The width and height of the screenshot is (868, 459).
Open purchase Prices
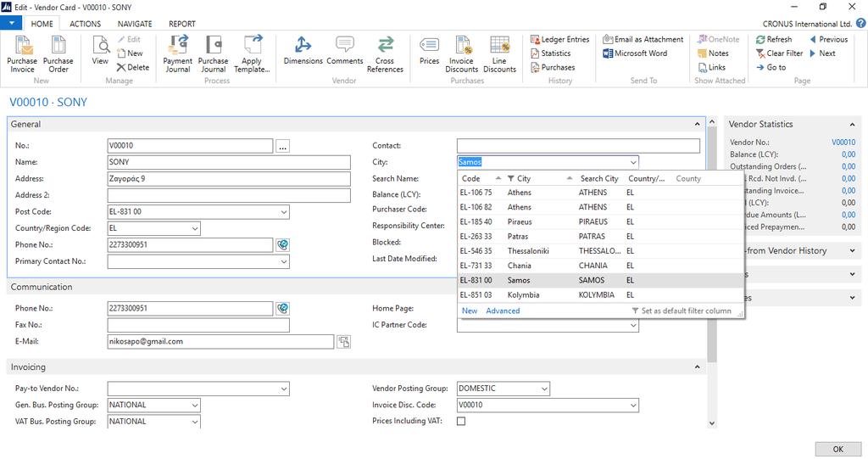429,50
